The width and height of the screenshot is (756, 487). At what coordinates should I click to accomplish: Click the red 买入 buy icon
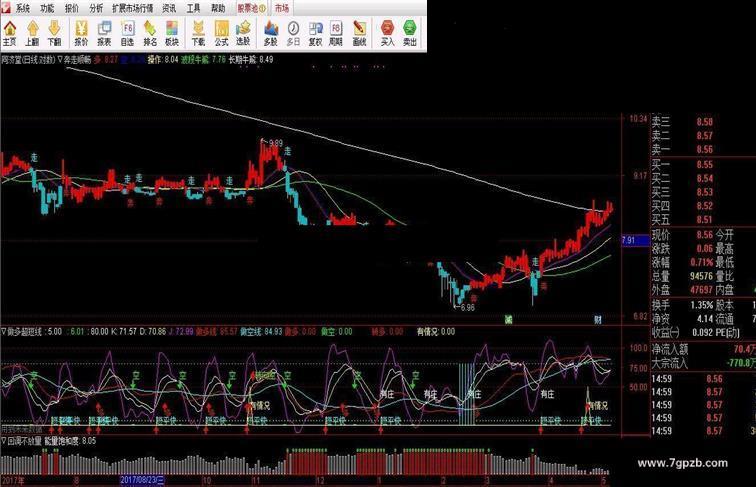(x=387, y=33)
